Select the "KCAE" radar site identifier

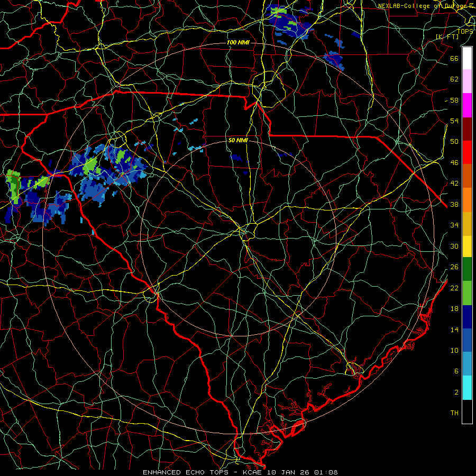[252, 472]
